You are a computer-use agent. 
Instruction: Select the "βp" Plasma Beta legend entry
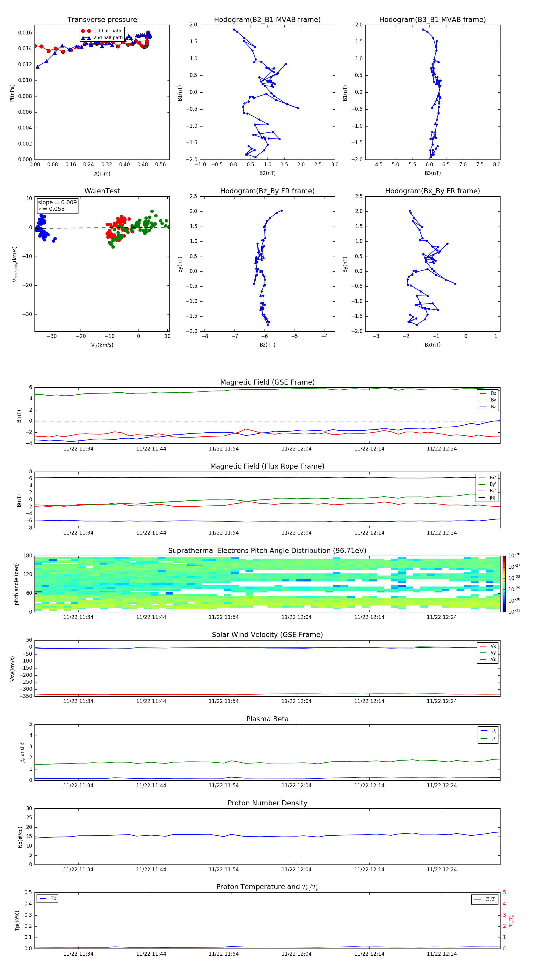[489, 731]
